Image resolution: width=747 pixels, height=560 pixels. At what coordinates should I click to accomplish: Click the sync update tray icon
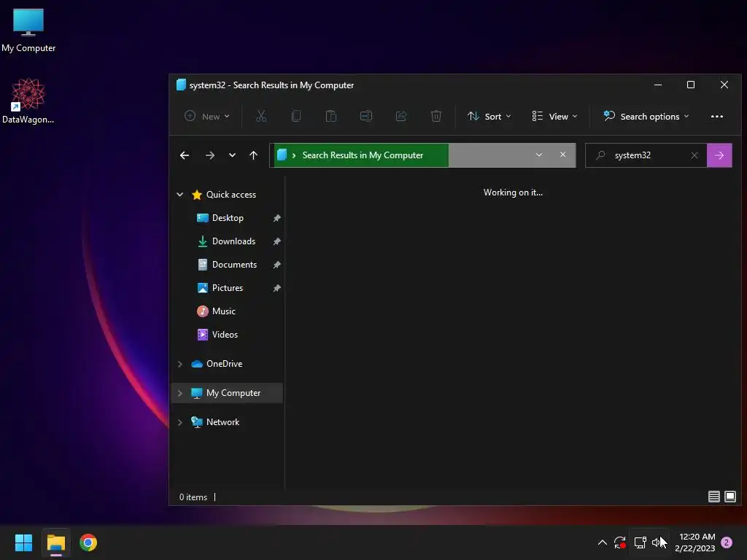click(620, 542)
